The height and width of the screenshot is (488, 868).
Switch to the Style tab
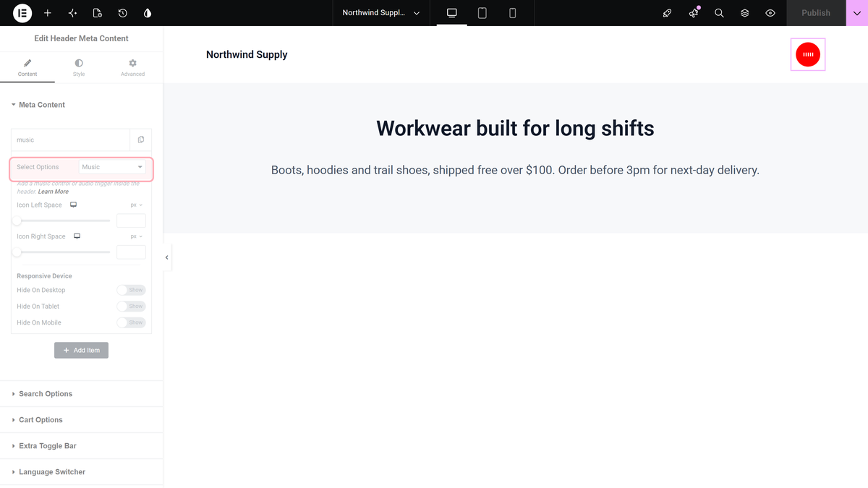tap(79, 68)
